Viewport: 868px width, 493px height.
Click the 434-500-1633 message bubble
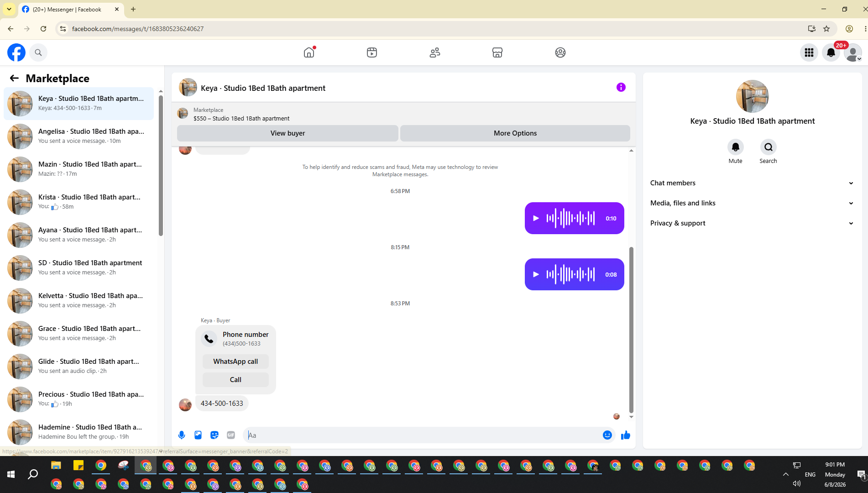click(x=222, y=404)
